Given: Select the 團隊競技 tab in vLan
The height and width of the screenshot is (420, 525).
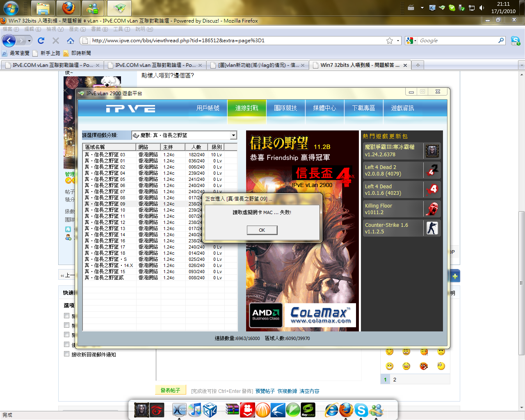Looking at the screenshot, I should point(285,108).
